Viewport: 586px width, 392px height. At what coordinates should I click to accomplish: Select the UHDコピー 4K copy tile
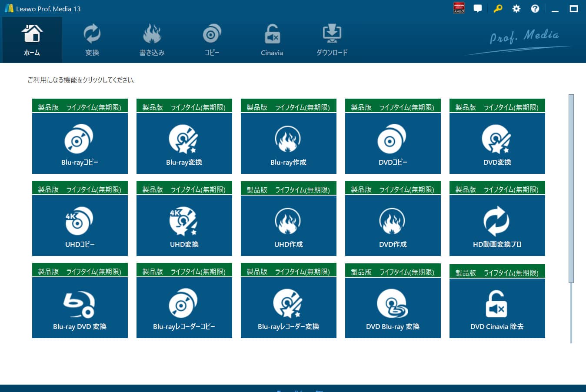point(80,226)
